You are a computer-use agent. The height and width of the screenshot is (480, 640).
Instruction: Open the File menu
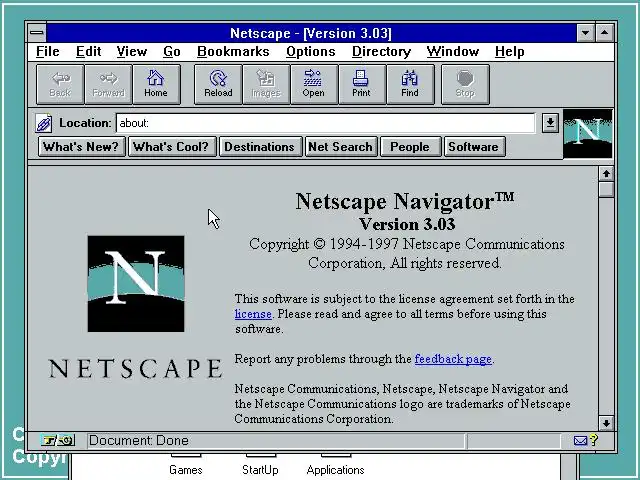click(48, 52)
